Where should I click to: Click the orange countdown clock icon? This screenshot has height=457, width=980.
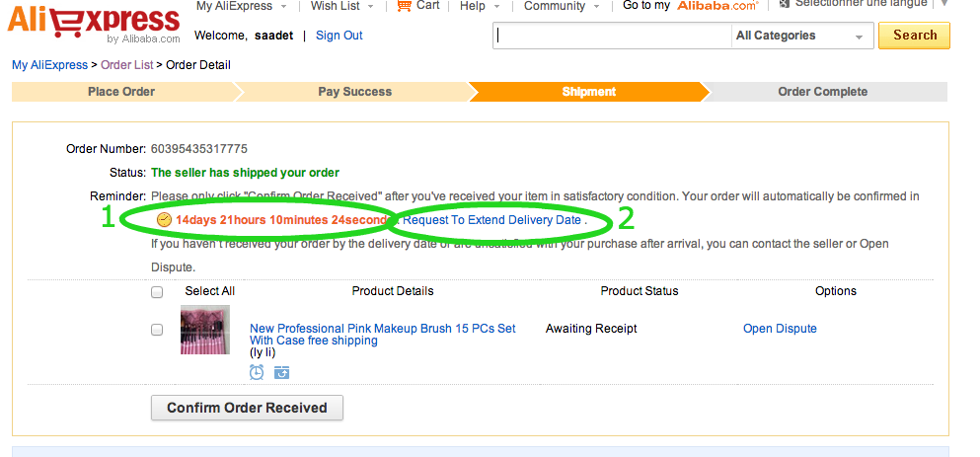(x=164, y=219)
